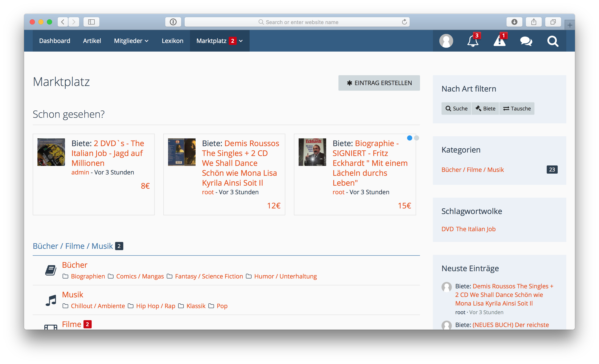Click the Musik note icon
This screenshot has width=599, height=364.
(51, 300)
